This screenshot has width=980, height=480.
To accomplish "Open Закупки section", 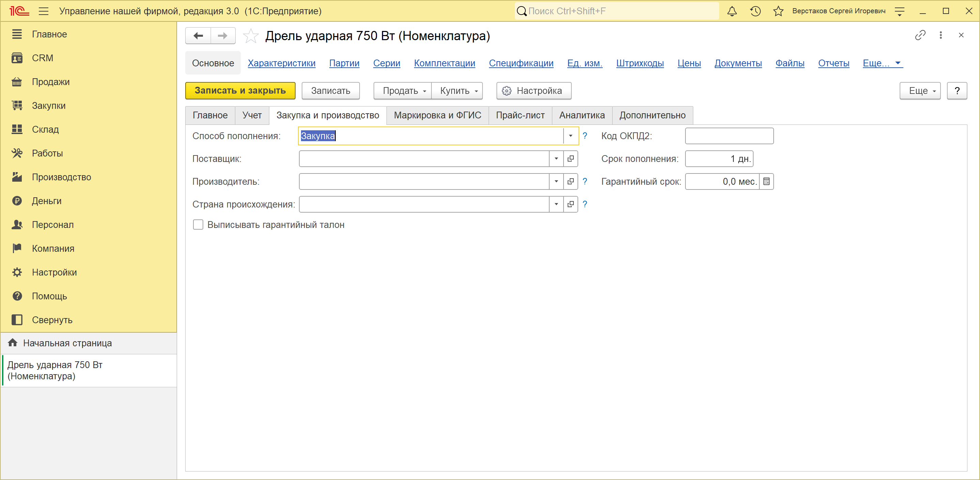I will [x=89, y=106].
